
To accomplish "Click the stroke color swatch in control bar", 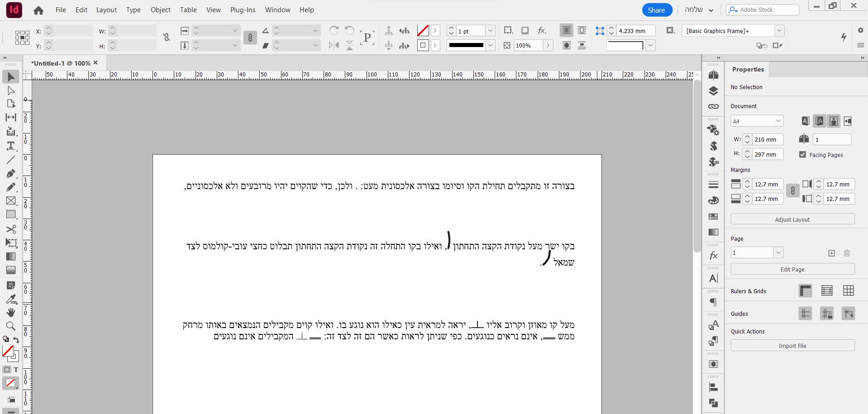I will click(423, 45).
